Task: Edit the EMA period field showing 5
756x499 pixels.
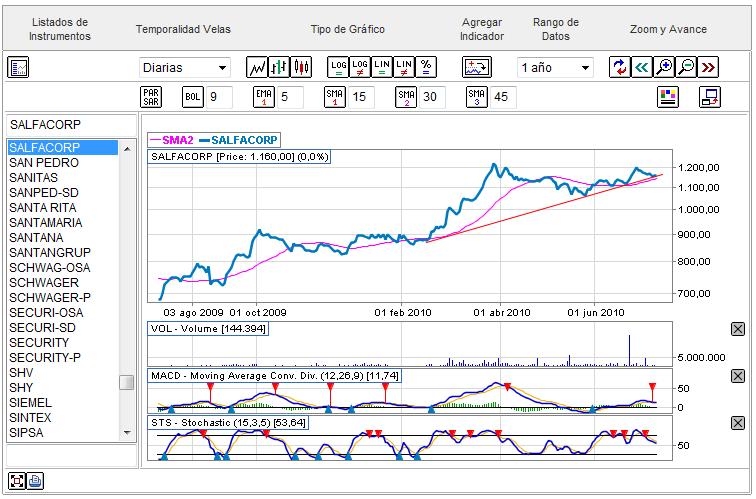Action: tap(290, 97)
